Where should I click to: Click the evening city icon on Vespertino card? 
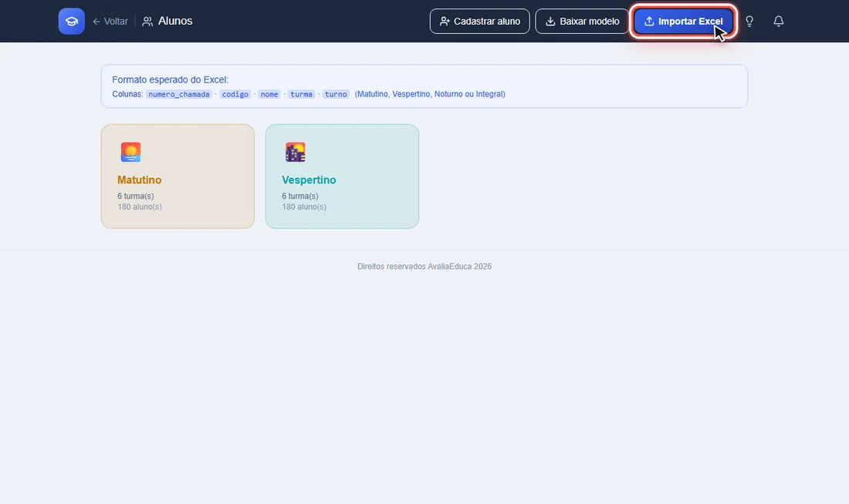click(x=295, y=152)
